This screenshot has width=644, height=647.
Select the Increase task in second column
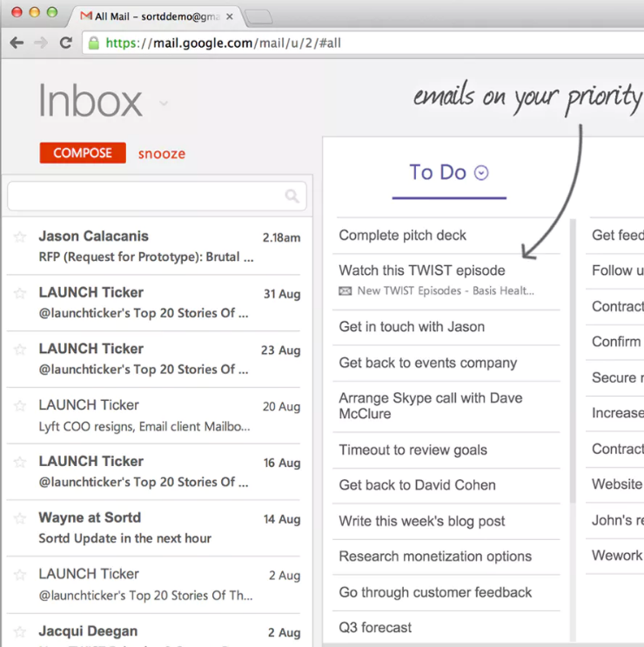(615, 413)
